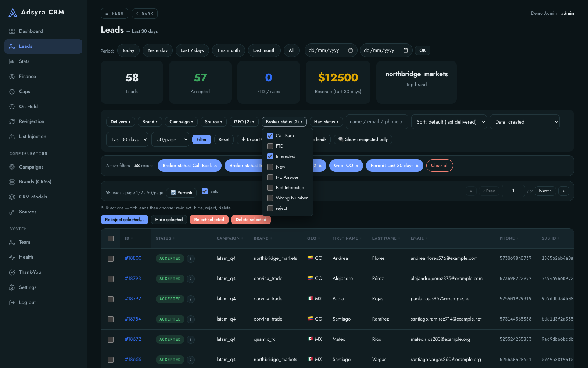Expand the Delivery filter dropdown
Image resolution: width=588 pixels, height=368 pixels.
[x=121, y=122]
